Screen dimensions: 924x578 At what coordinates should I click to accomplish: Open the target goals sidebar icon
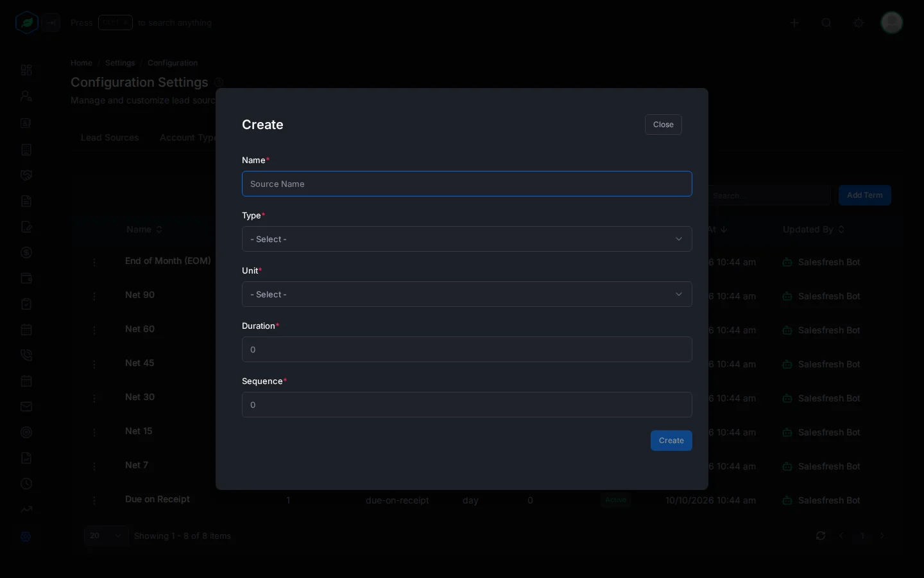pyautogui.click(x=26, y=432)
